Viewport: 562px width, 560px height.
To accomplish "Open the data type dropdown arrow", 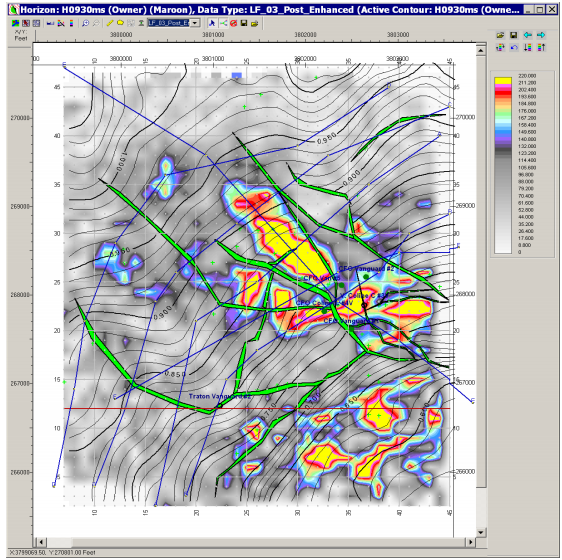I will (x=195, y=23).
